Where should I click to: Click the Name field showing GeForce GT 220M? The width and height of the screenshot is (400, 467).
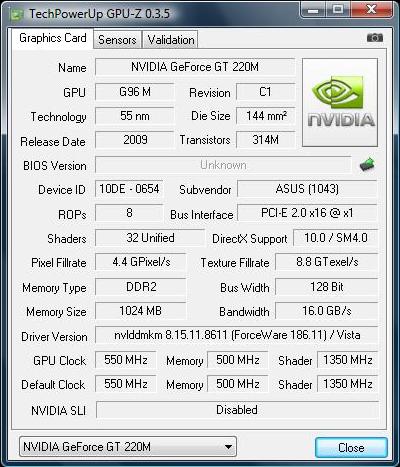(x=195, y=67)
